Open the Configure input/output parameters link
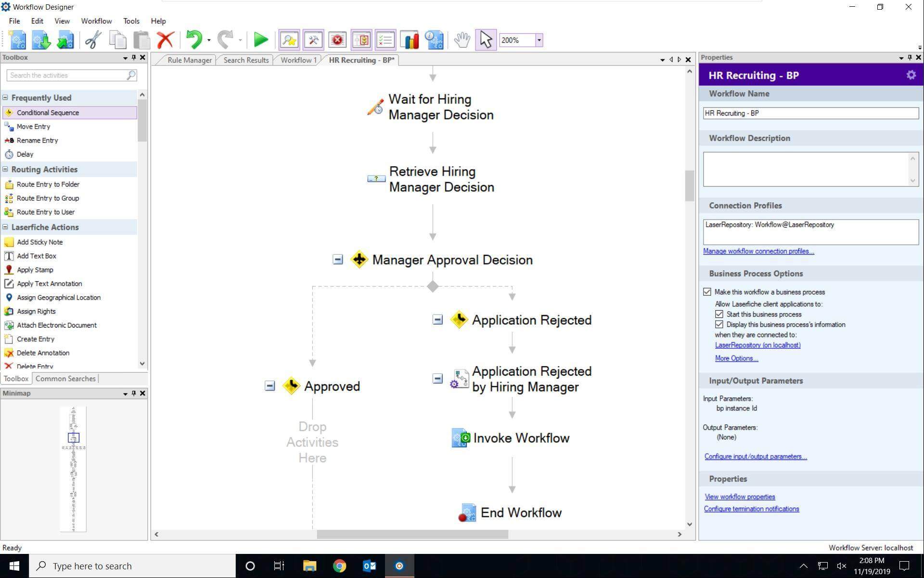The image size is (924, 578). [755, 456]
